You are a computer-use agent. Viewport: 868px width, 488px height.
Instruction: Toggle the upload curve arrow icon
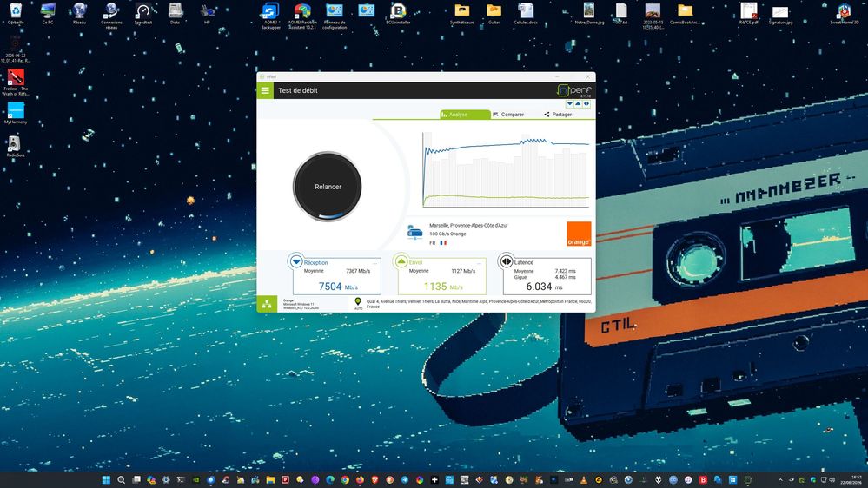coord(578,104)
